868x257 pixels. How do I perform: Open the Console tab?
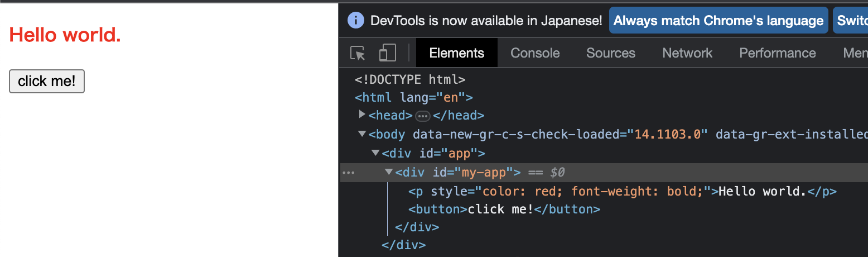(x=535, y=53)
